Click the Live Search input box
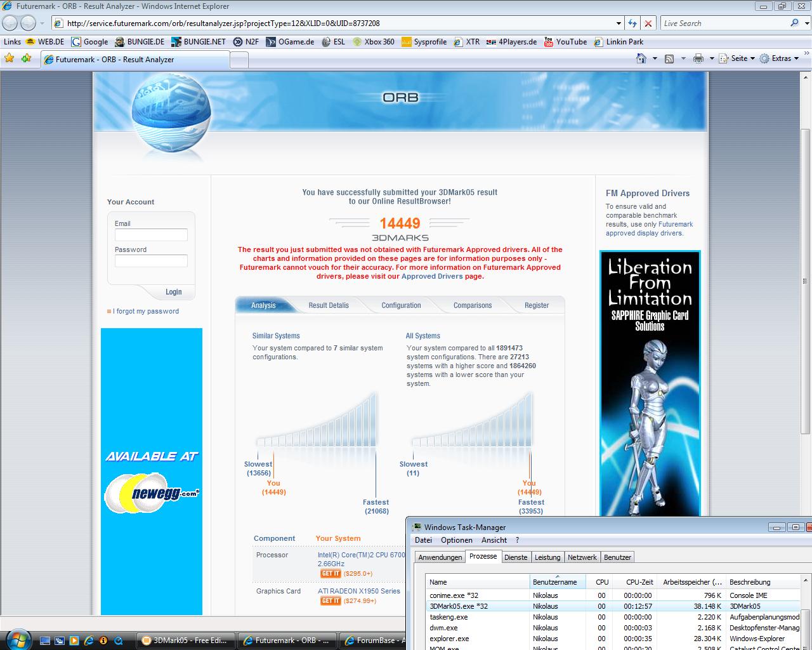This screenshot has height=650, width=812. pos(724,23)
